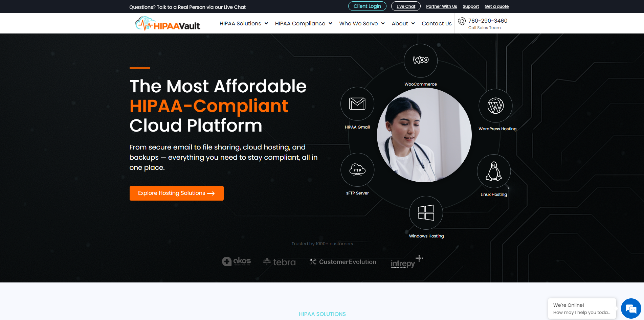Select the HIPAA Gmail envelope icon
This screenshot has width=644, height=320.
pyautogui.click(x=357, y=104)
